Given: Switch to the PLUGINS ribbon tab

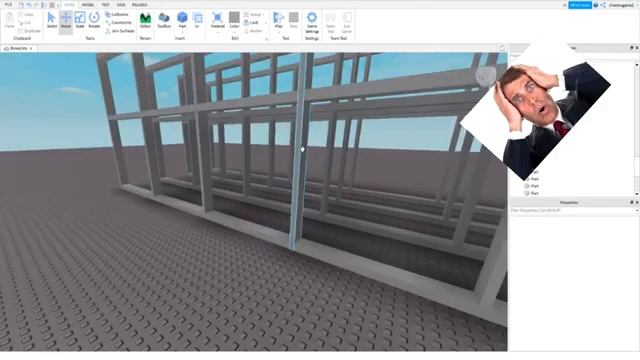Looking at the screenshot, I should click(x=140, y=5).
